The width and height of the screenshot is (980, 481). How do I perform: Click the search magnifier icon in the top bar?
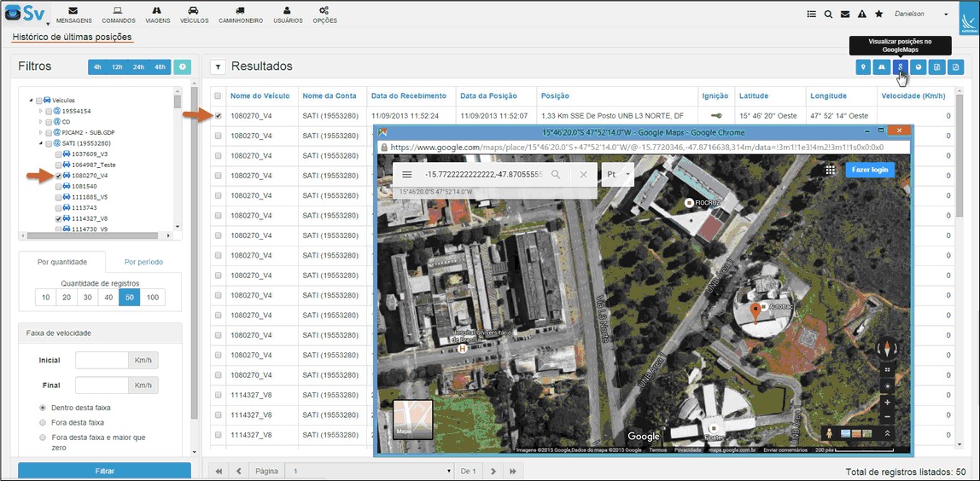pyautogui.click(x=828, y=14)
